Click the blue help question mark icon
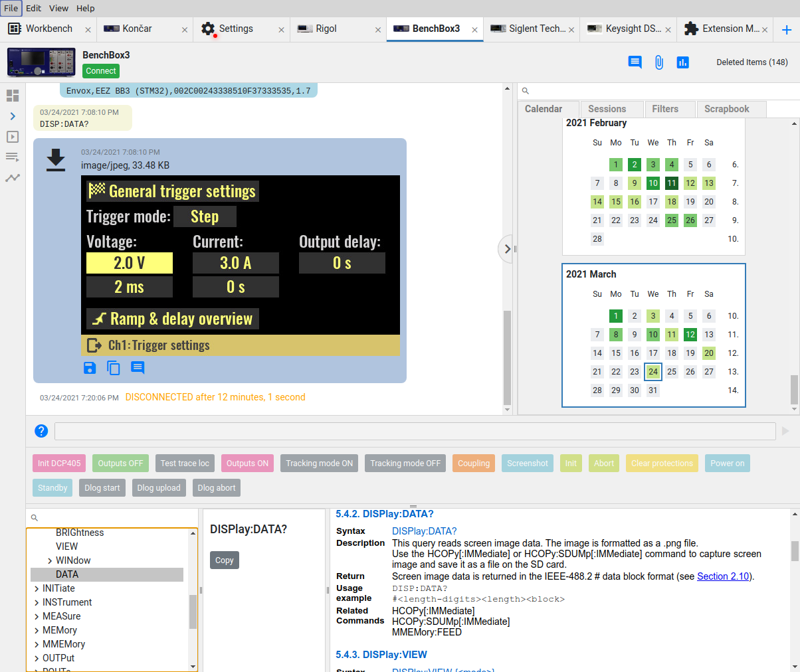Viewport: 800px width, 672px height. pyautogui.click(x=41, y=431)
